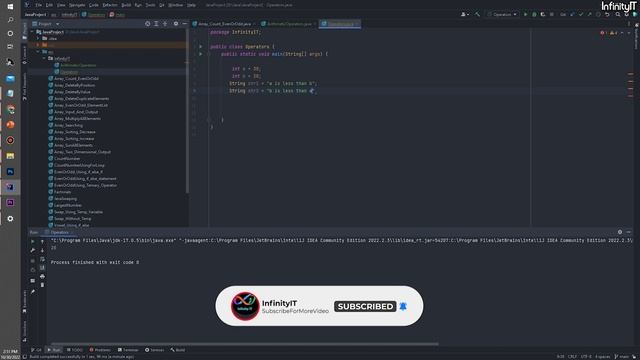Click run gutter arrow beside class Operators
The height and width of the screenshot is (360, 640).
(x=200, y=47)
